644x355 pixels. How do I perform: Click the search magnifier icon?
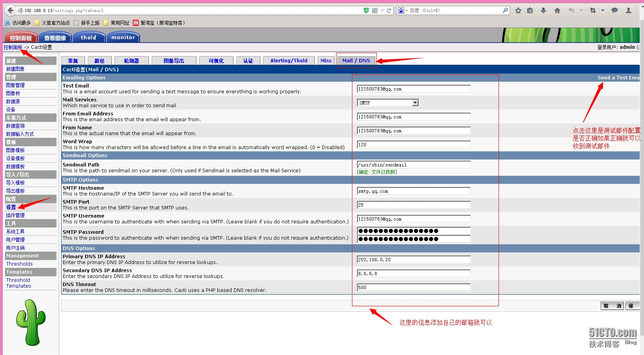point(505,10)
